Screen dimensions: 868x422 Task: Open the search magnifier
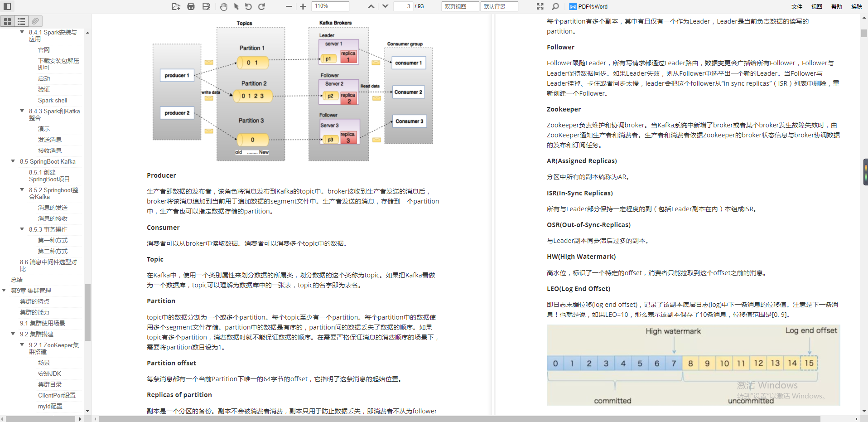coord(555,6)
